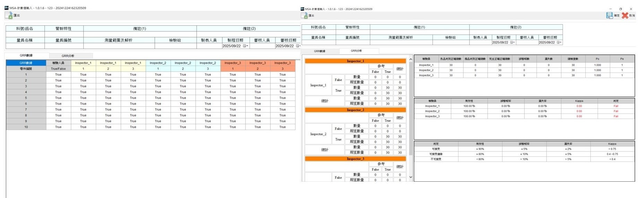The width and height of the screenshot is (644, 198).
Task: Restore the right window using title bar button
Action: click(620, 9)
